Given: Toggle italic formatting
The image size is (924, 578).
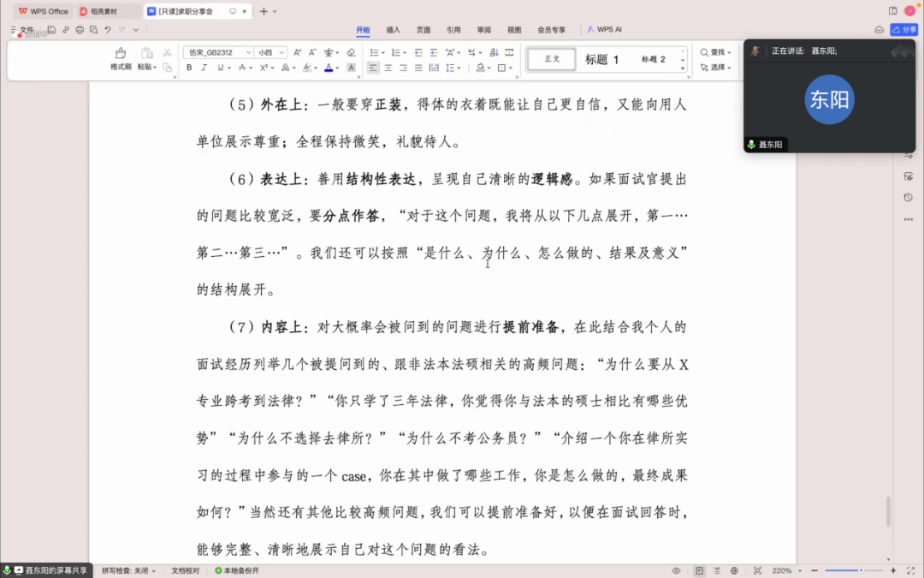Looking at the screenshot, I should [204, 68].
